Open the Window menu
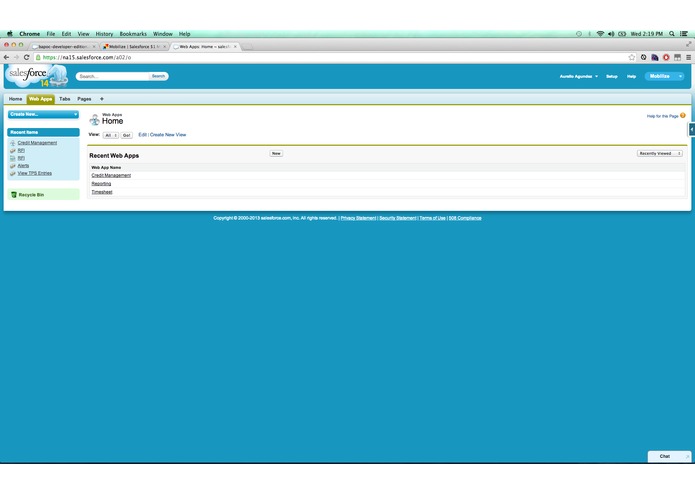This screenshot has width=695, height=494. click(x=163, y=34)
